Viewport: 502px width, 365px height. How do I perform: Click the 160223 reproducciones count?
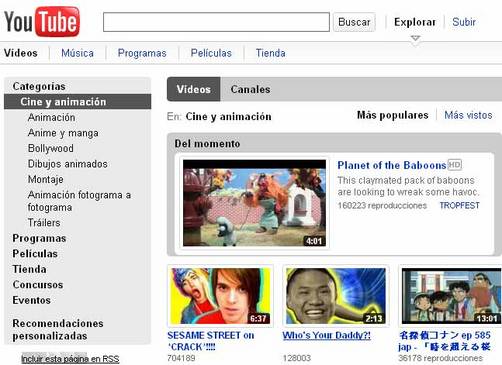382,205
